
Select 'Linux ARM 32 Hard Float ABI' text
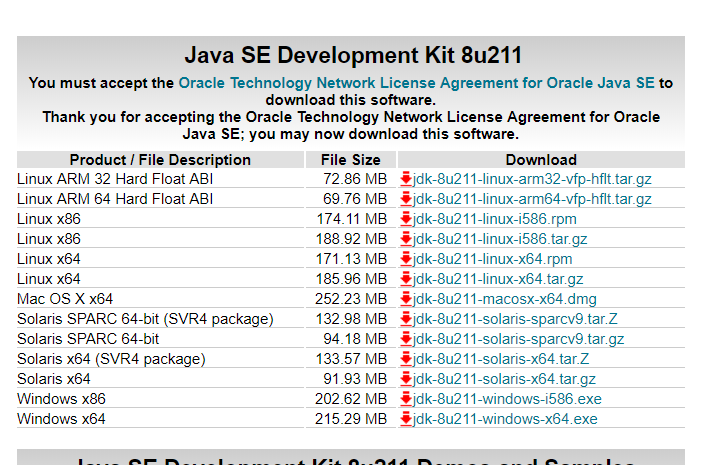pyautogui.click(x=115, y=179)
